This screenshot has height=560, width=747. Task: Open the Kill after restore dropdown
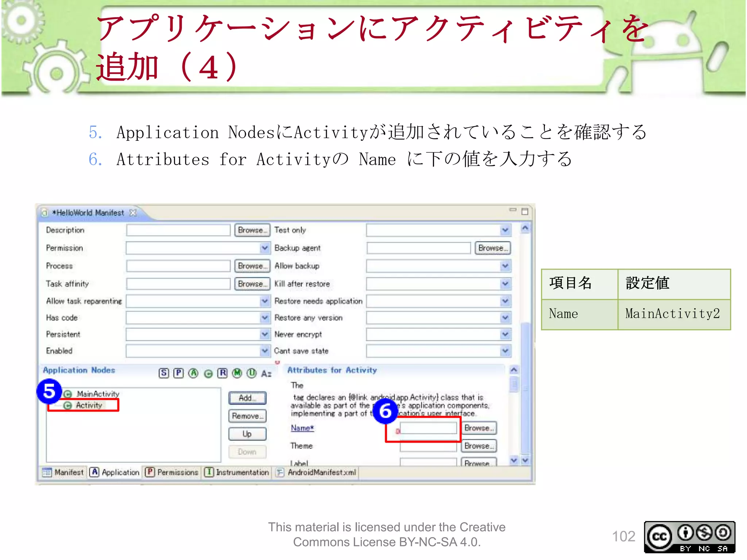tap(505, 284)
